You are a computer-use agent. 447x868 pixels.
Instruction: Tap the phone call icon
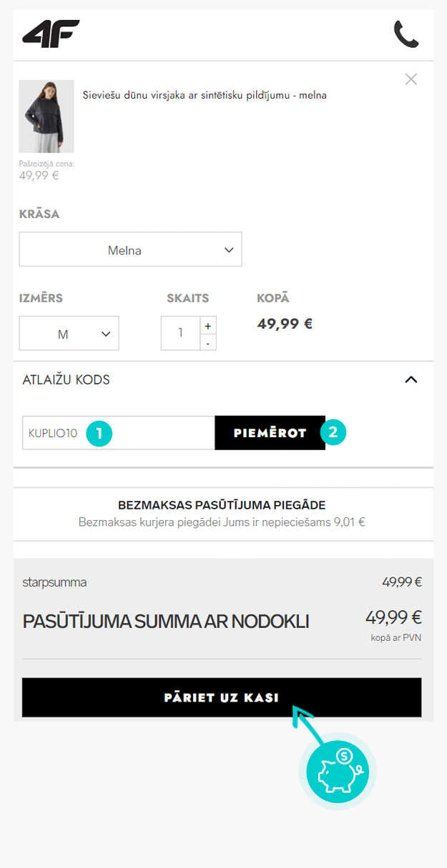406,34
